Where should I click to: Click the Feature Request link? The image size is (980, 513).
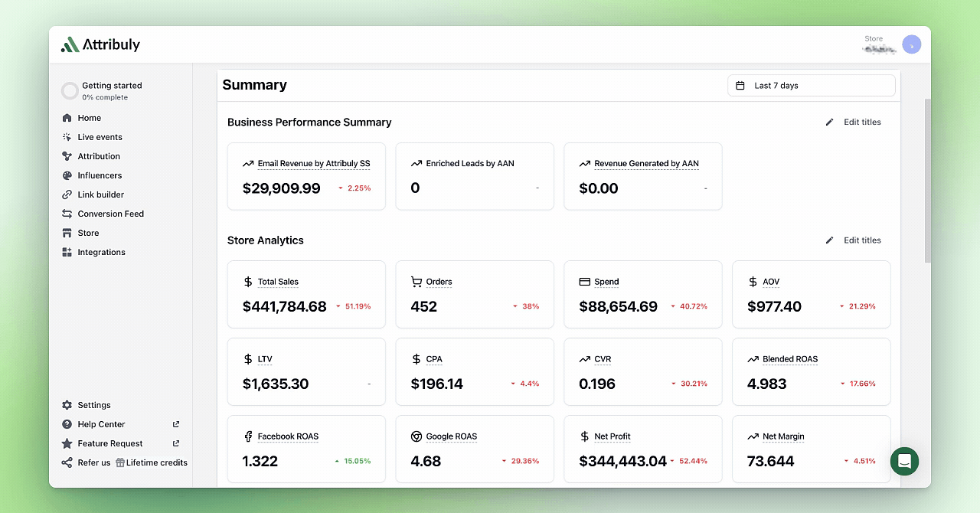[110, 443]
